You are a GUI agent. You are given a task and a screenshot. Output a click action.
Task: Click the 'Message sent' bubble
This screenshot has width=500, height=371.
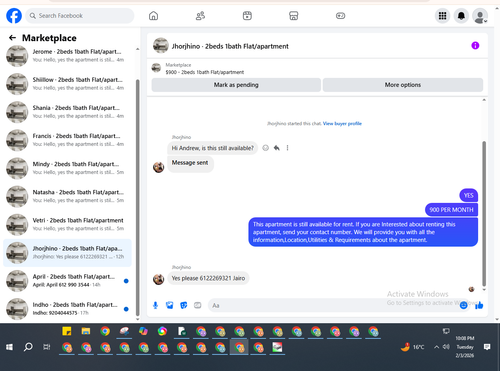click(190, 163)
